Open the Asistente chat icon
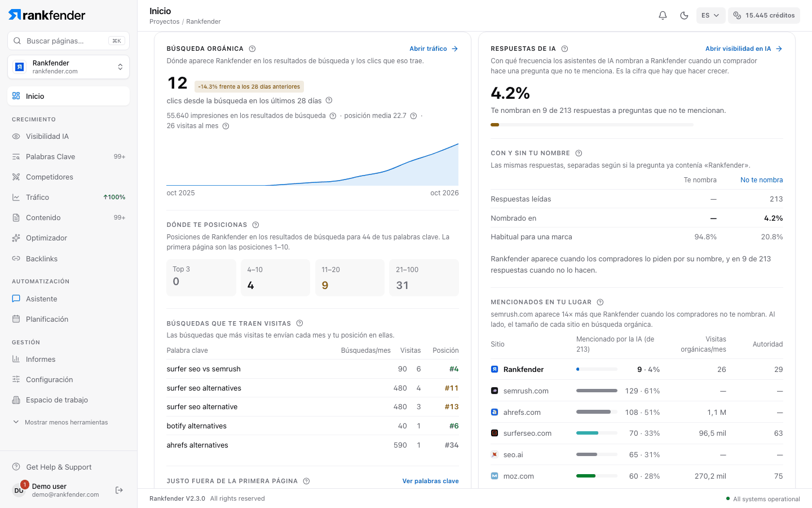This screenshot has width=812, height=508. pos(16,299)
